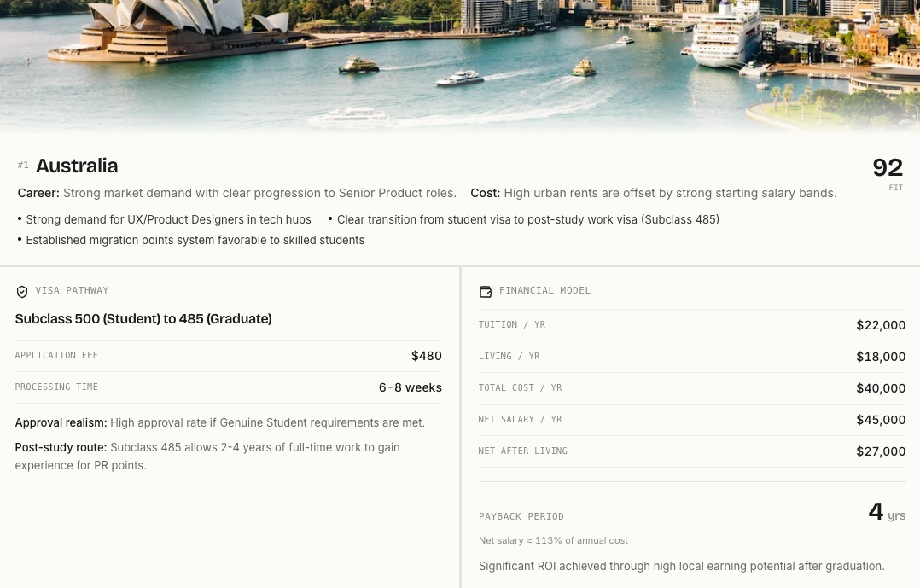Image resolution: width=920 pixels, height=588 pixels.
Task: Click the Living / YR row
Action: [x=692, y=357]
